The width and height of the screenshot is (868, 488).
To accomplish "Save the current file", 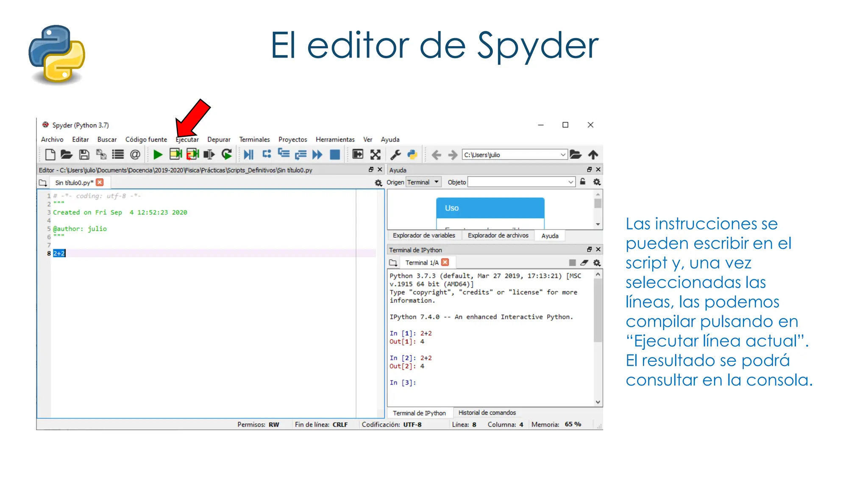I will pos(84,155).
